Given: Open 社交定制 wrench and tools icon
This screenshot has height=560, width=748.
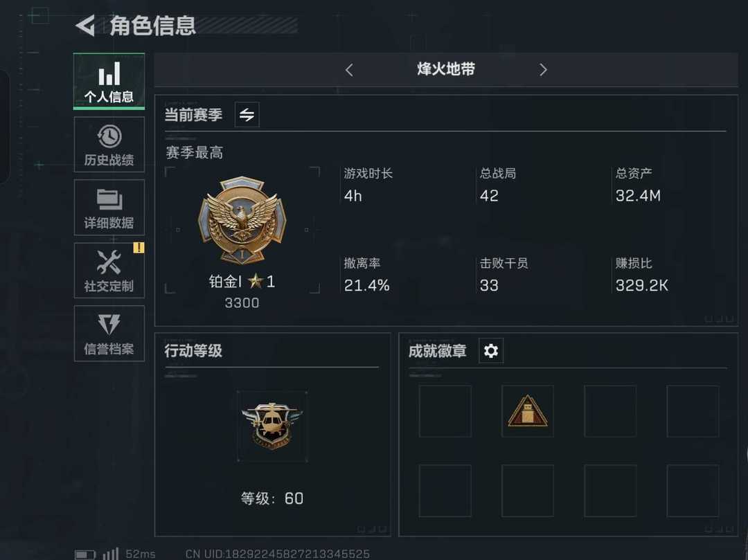Looking at the screenshot, I should pyautogui.click(x=109, y=262).
